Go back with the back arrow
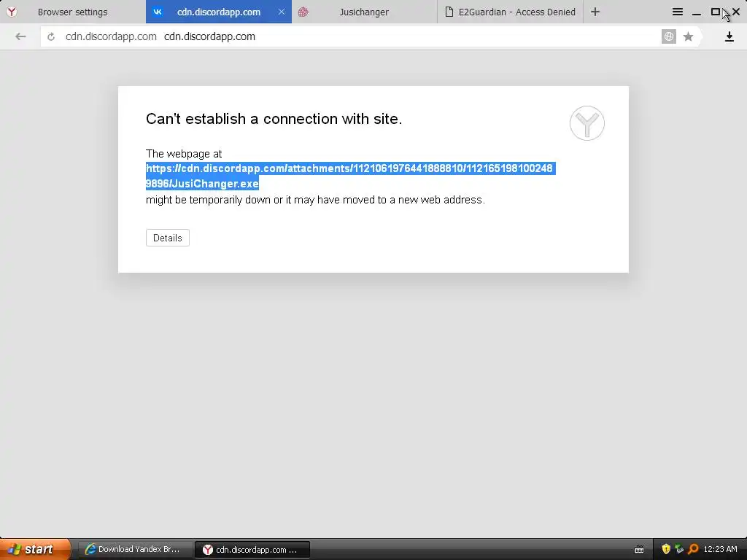The height and width of the screenshot is (560, 747). pos(20,36)
